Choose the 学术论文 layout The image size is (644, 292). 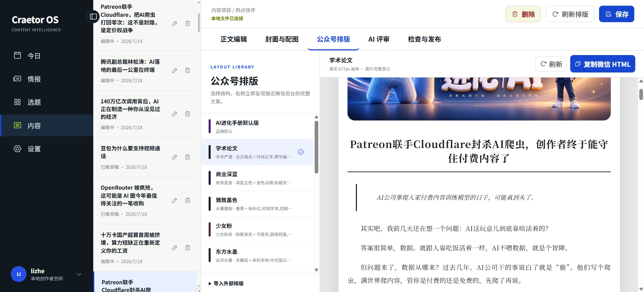[257, 152]
